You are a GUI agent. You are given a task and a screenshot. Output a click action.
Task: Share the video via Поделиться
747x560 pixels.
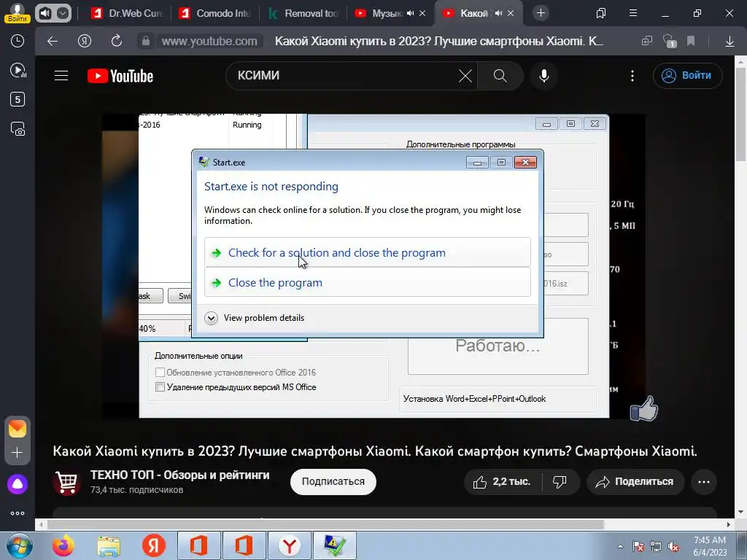(x=635, y=482)
